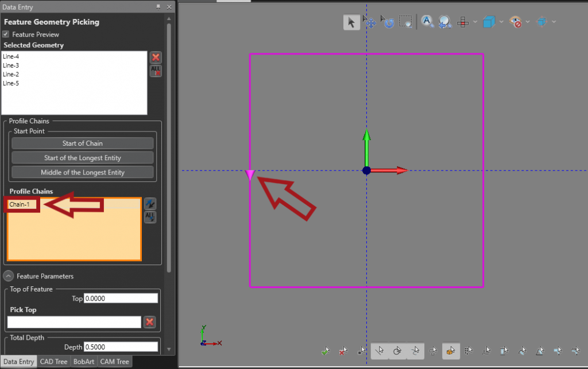Viewport: 588px width, 369px height.
Task: Toggle the center snap mode
Action: point(397,351)
